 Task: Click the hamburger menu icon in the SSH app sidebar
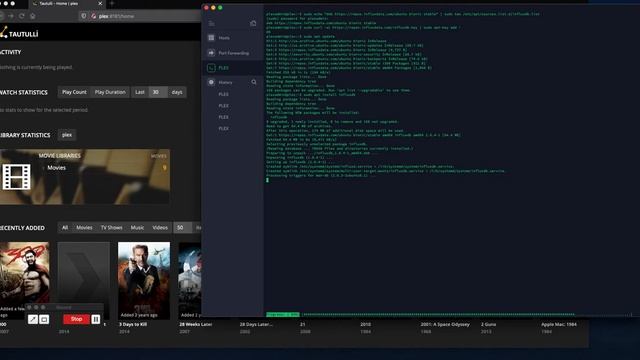[x=211, y=23]
